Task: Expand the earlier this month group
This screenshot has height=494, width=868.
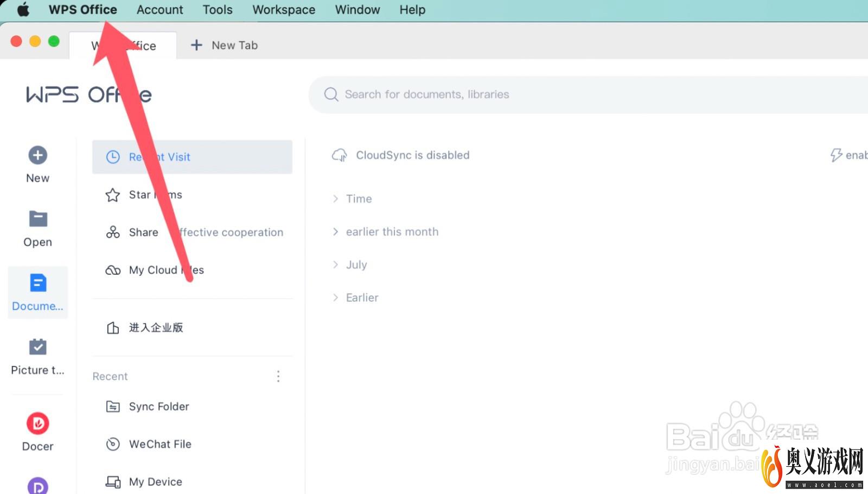Action: [335, 232]
